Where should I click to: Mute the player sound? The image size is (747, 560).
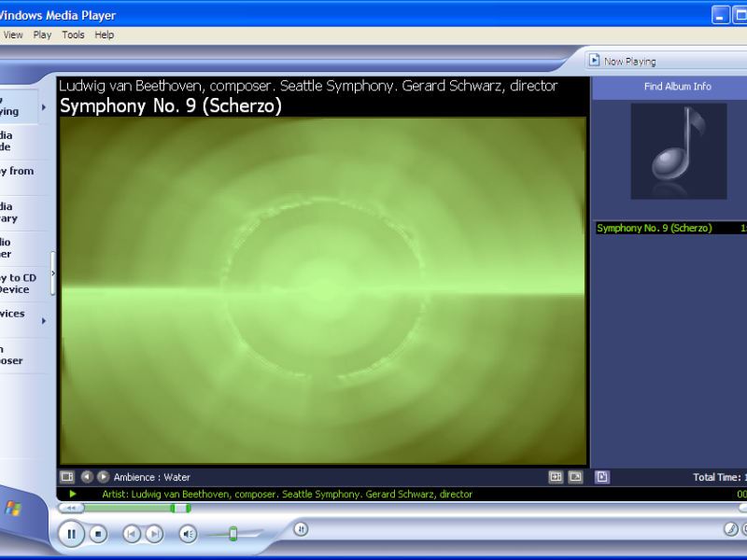coord(189,534)
